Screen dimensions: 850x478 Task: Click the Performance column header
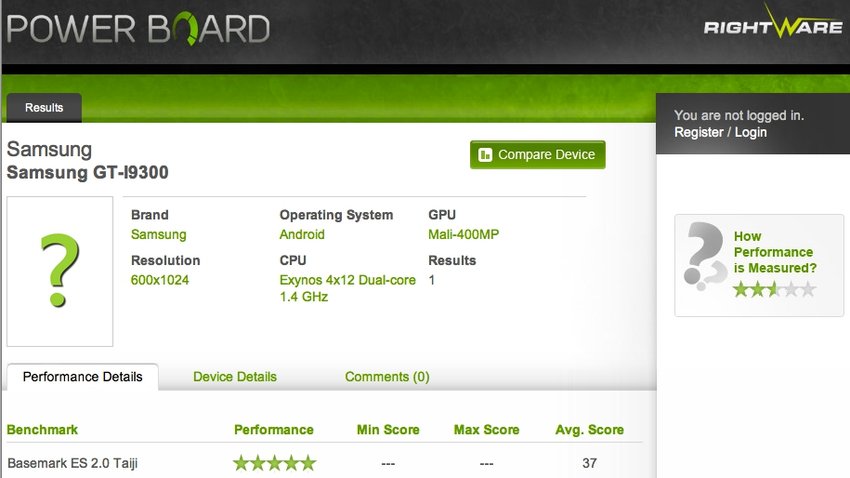click(x=274, y=430)
